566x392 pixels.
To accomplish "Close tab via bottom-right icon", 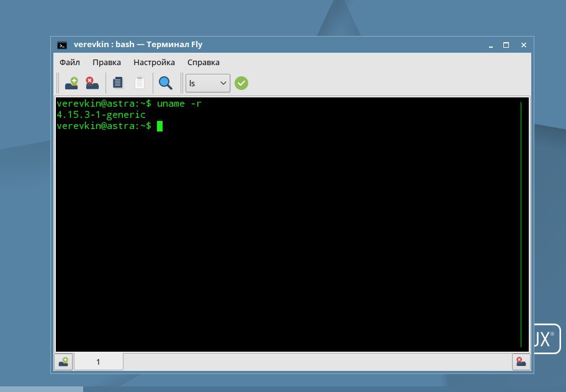I will coord(521,362).
